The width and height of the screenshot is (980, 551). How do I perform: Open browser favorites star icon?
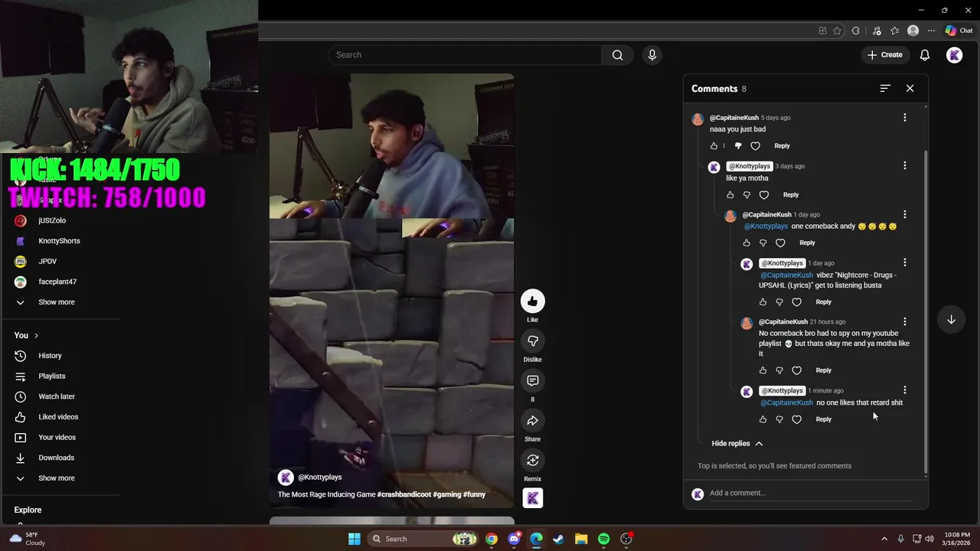[837, 31]
